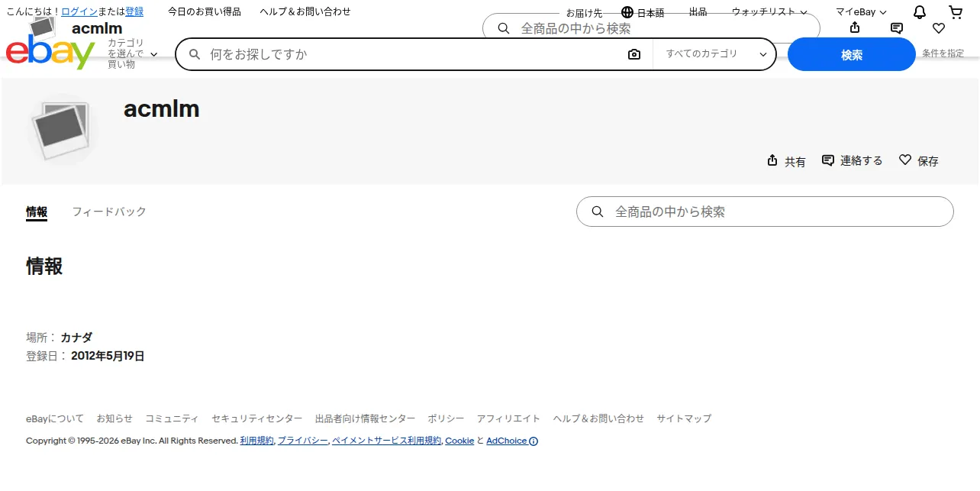Click the location value カナダ

76,338
